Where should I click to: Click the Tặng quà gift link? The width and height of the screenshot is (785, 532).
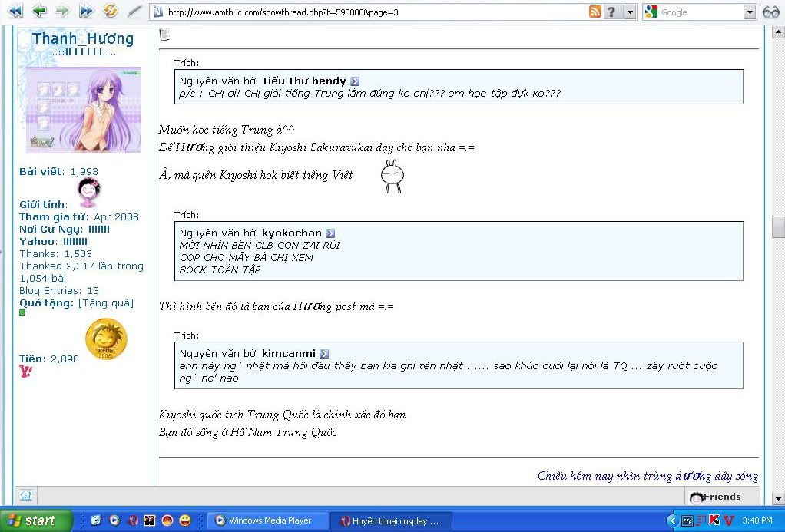(106, 303)
